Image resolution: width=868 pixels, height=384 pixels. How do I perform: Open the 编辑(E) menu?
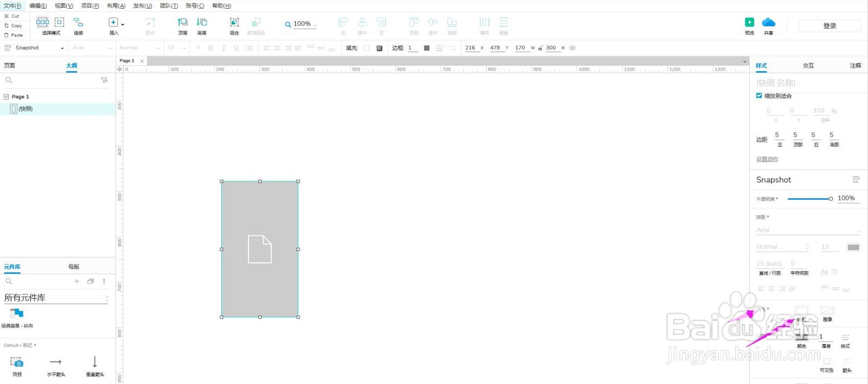tap(38, 5)
